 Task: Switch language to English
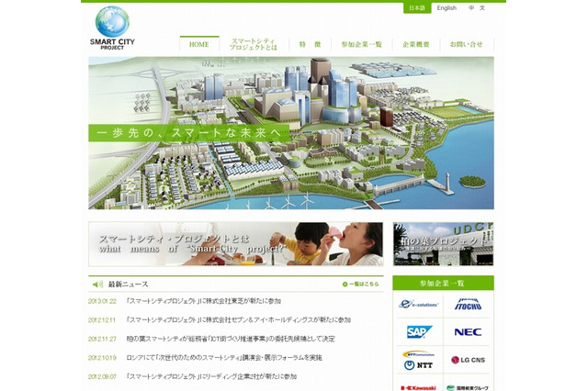point(447,8)
